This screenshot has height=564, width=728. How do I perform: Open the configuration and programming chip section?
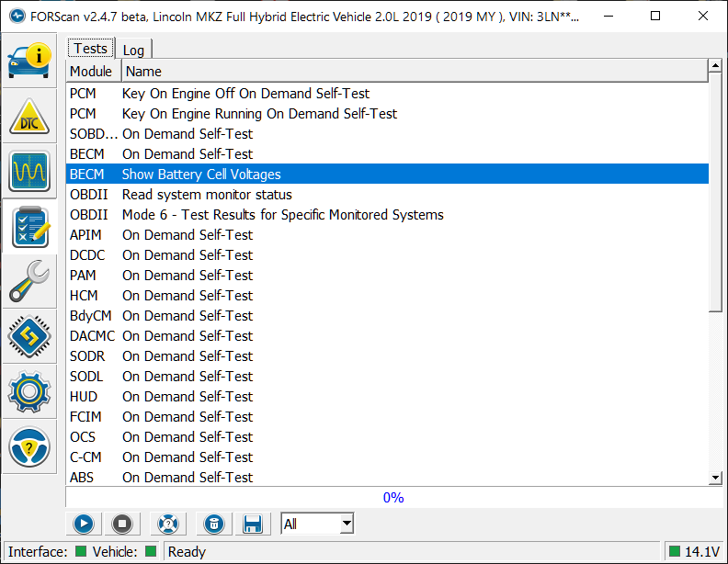pos(29,336)
